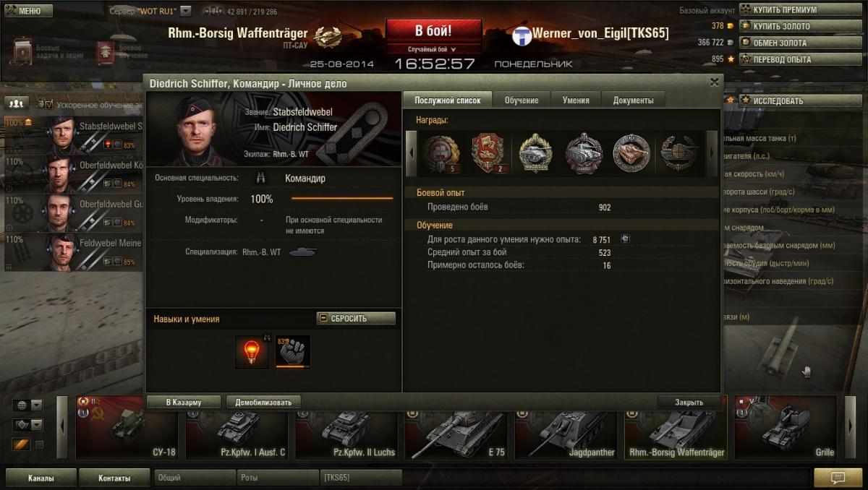This screenshot has width=868, height=490.
Task: Click the gold coin balance 378
Action: (x=722, y=26)
